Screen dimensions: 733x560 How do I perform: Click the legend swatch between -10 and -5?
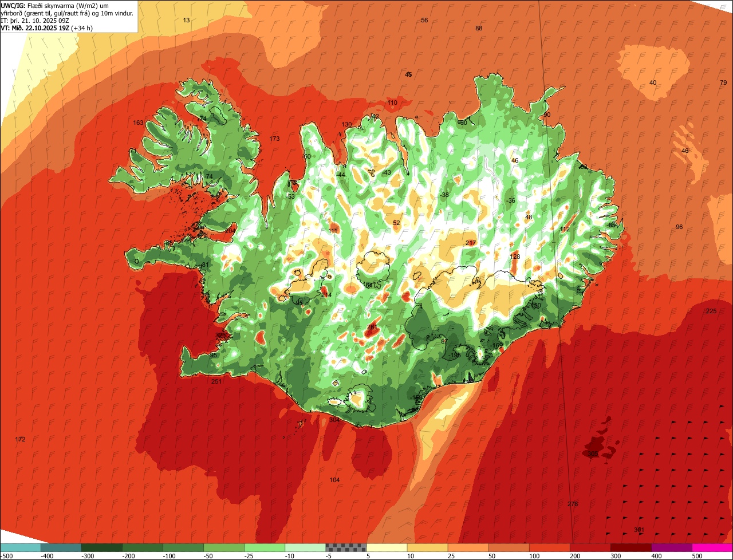click(x=305, y=547)
